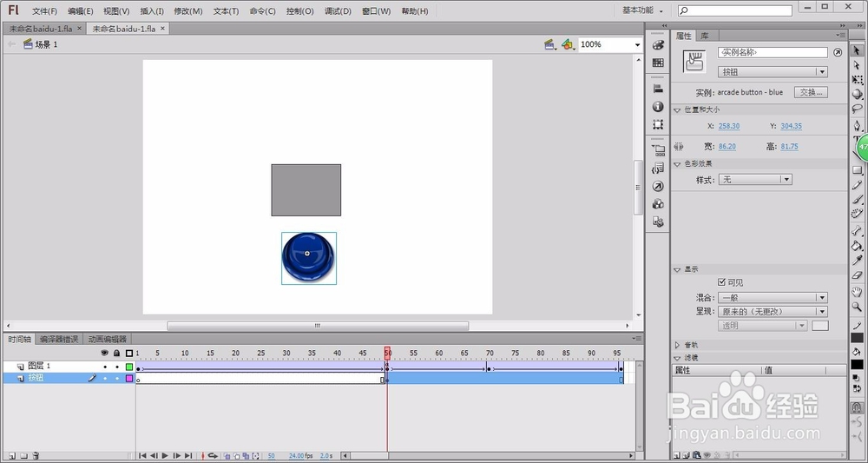The height and width of the screenshot is (463, 868).
Task: Click the New Layer icon in timeline
Action: tap(12, 456)
